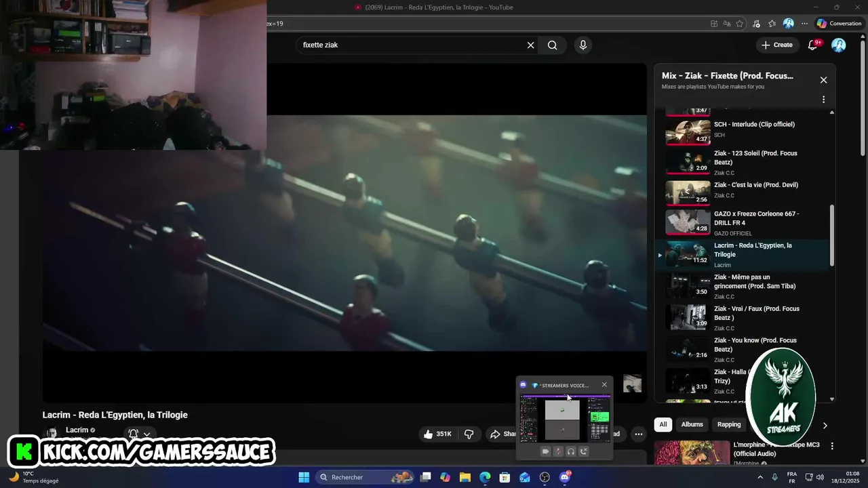The image size is (868, 488).
Task: Select GAZO x Freeze Corleone 667 track
Action: [743, 224]
